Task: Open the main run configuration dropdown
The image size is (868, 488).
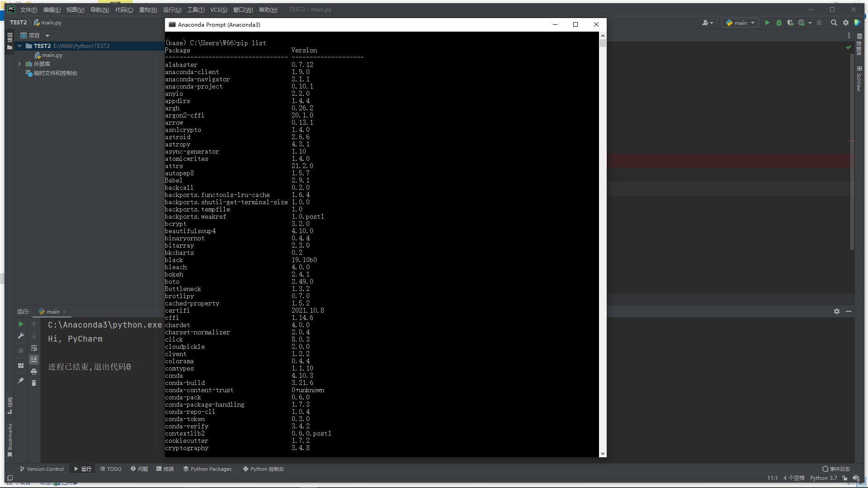Action: 740,23
